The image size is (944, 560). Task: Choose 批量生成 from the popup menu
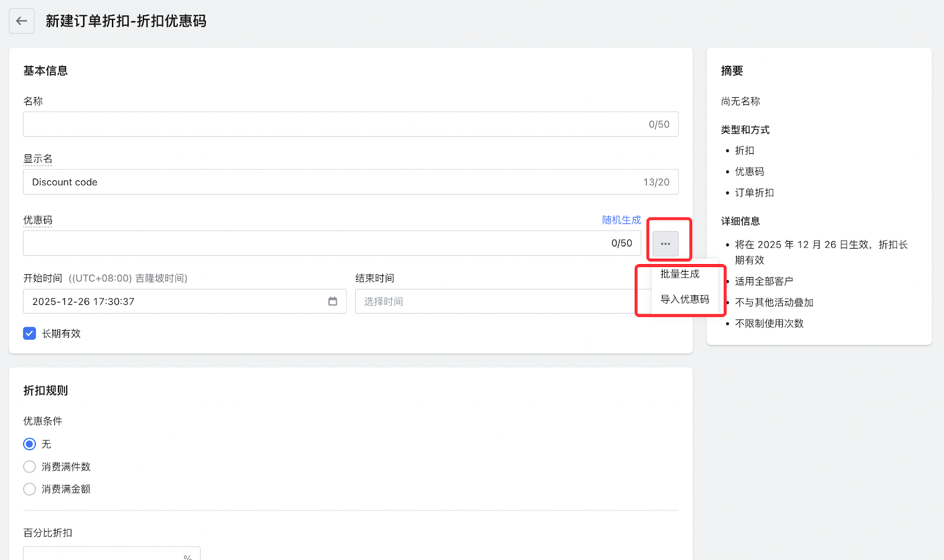pos(680,274)
